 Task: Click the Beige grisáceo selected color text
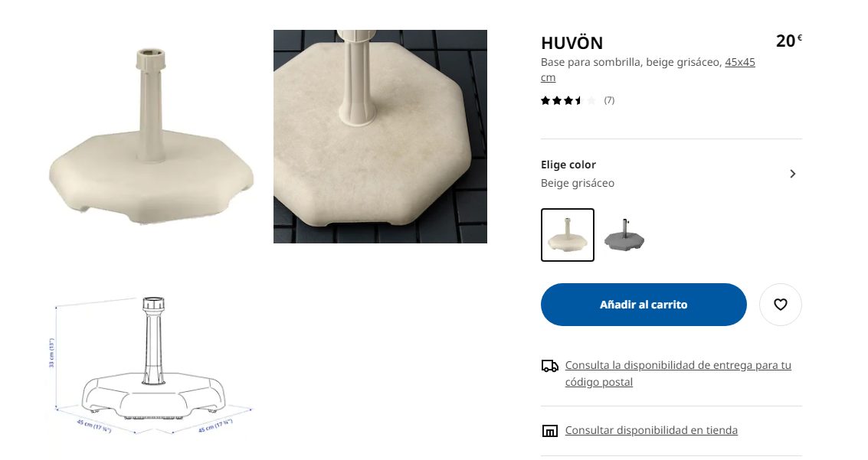coord(578,183)
